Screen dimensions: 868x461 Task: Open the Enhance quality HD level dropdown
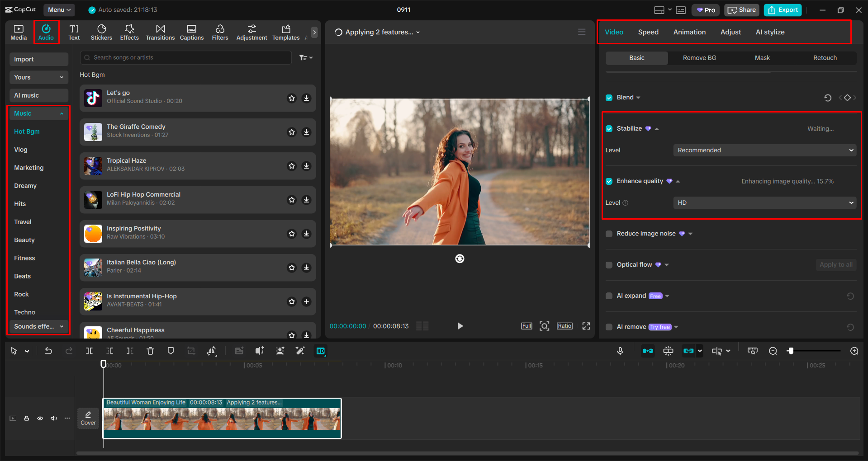tap(764, 202)
